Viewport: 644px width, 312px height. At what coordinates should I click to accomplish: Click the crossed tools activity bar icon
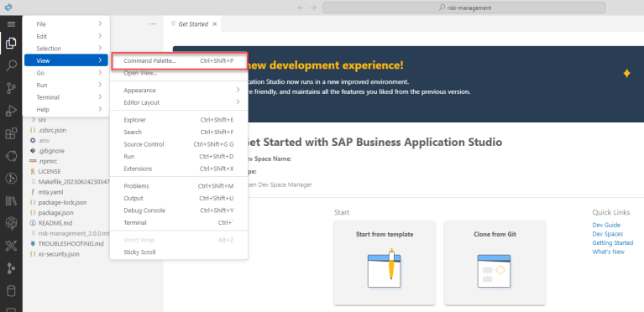pos(11,246)
